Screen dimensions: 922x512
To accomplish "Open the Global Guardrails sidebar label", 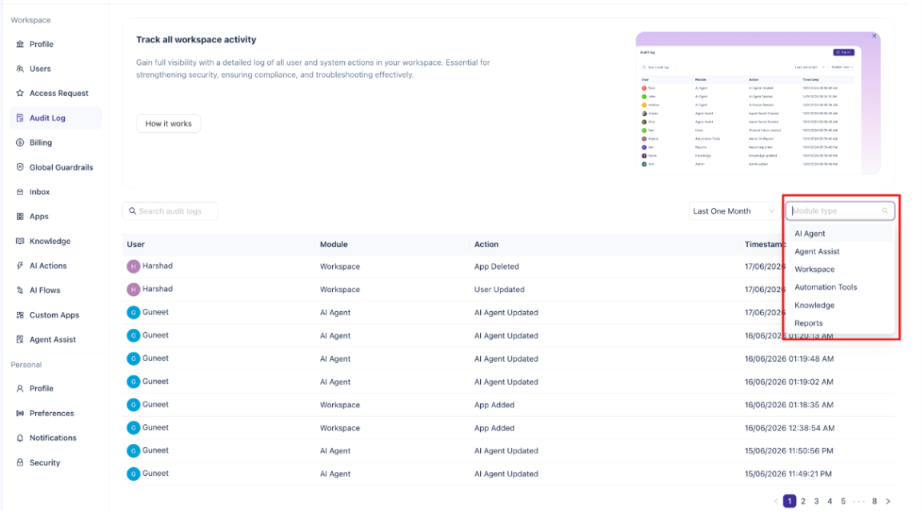I will click(x=61, y=168).
